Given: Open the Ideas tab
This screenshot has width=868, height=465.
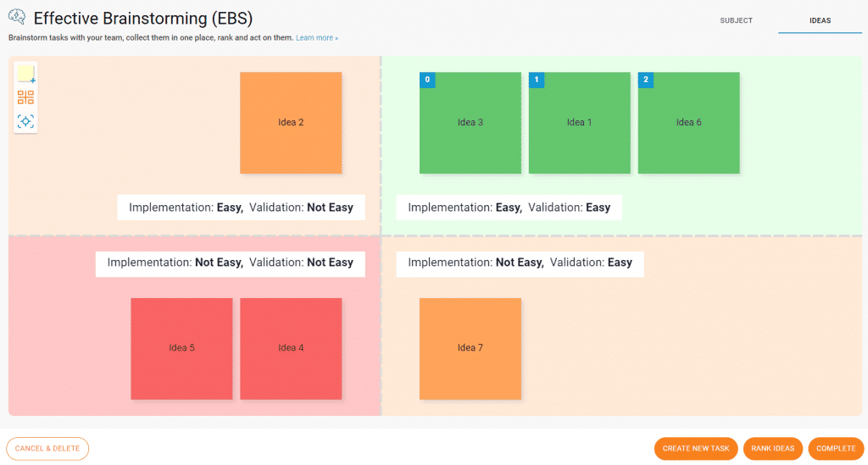Looking at the screenshot, I should pos(820,20).
